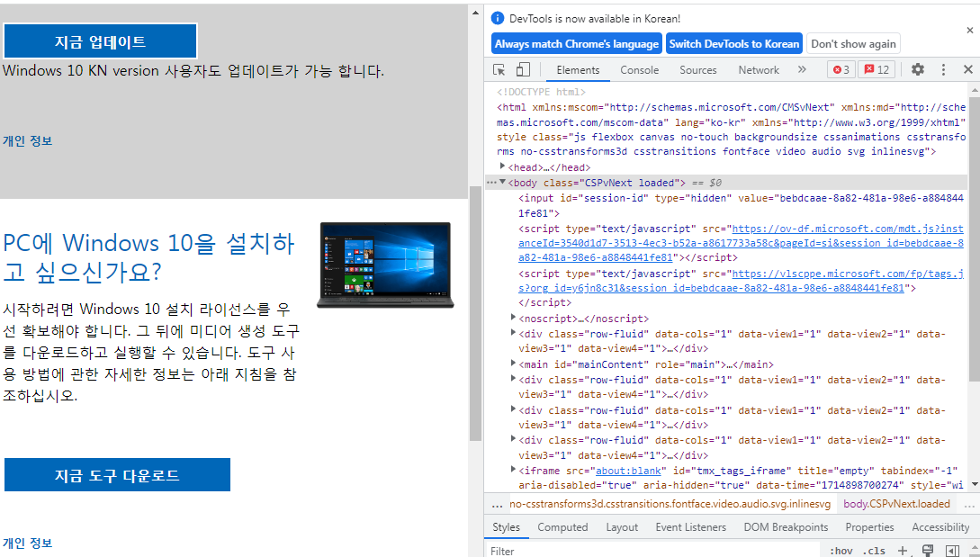The image size is (980, 557).
Task: Click the right breadcrumb overflow ellipsis
Action: pos(969,505)
